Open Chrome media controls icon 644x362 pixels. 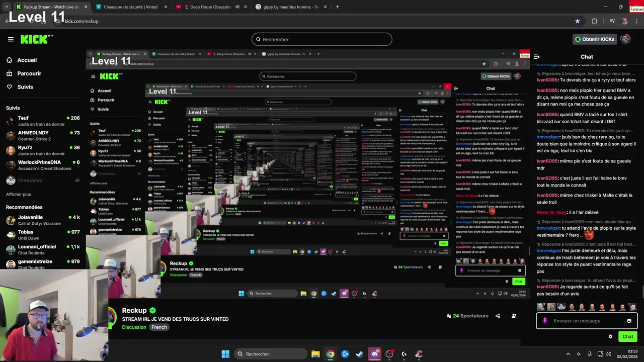pyautogui.click(x=612, y=21)
